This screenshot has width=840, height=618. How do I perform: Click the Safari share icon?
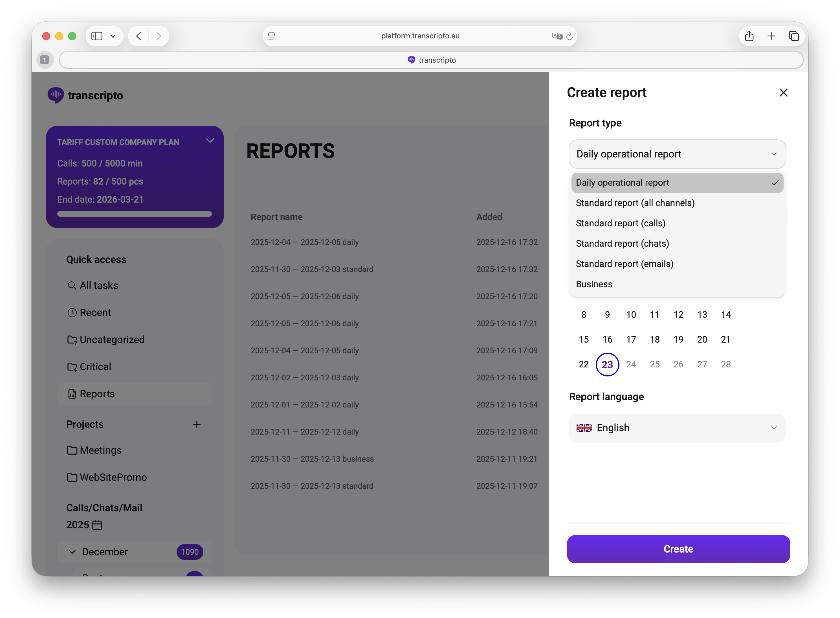[749, 36]
